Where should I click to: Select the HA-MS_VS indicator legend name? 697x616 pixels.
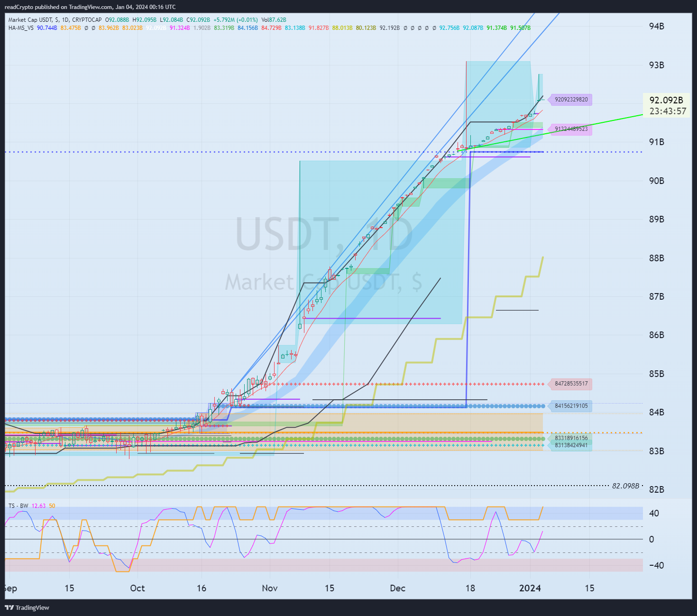(x=21, y=28)
